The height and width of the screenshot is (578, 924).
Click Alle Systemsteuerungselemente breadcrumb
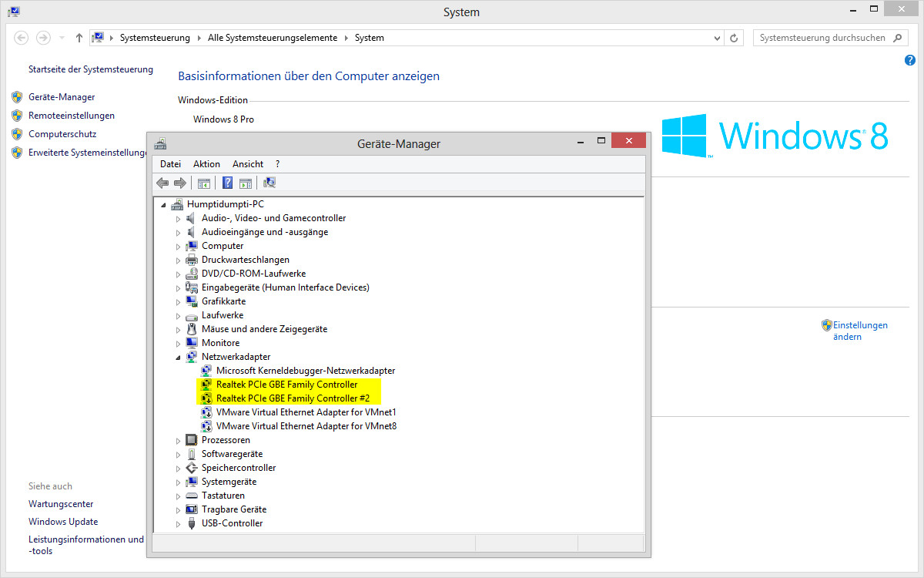point(273,38)
